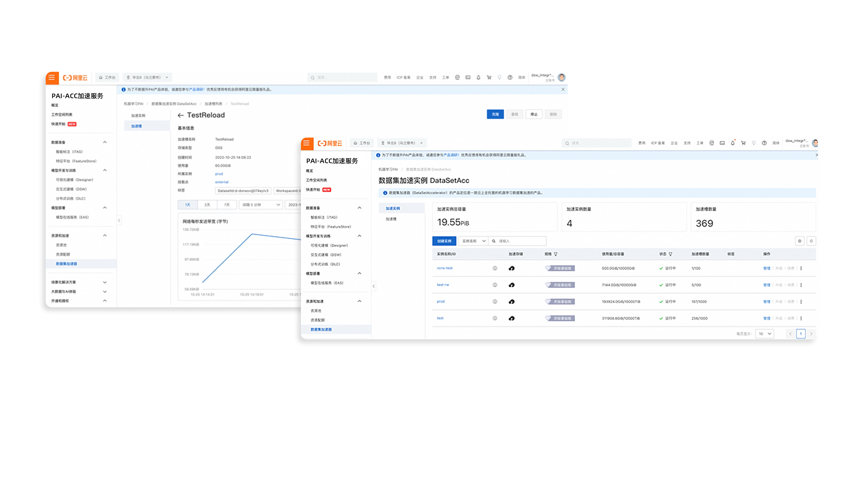868x478 pixels.
Task: Open the page size dropdown showing 10
Action: (x=765, y=334)
